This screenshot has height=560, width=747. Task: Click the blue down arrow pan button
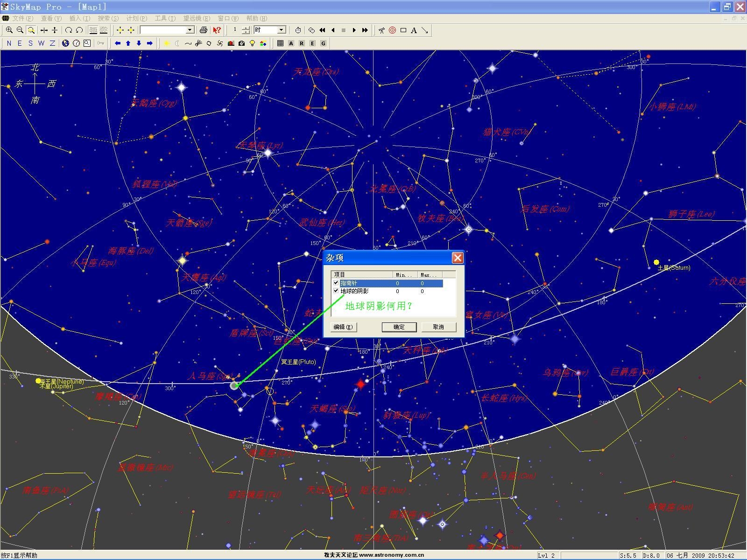coord(139,43)
